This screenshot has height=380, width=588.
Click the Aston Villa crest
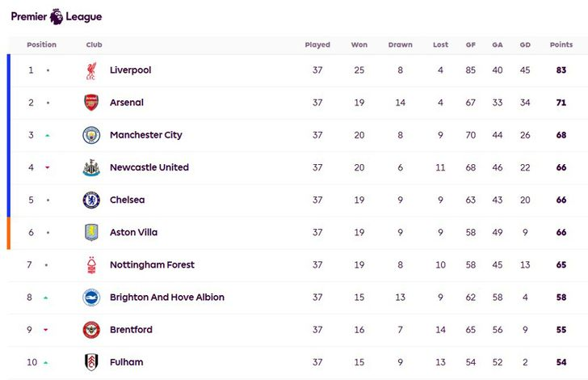pyautogui.click(x=91, y=232)
